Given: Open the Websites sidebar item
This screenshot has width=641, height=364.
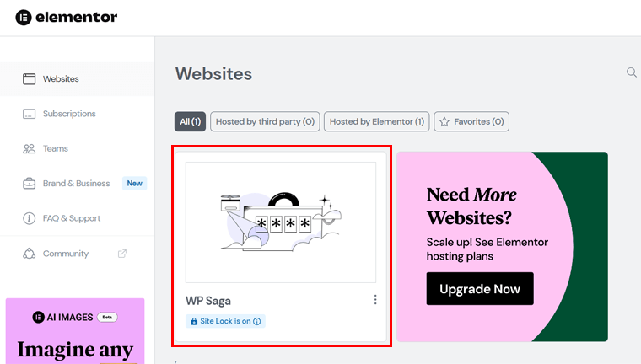Looking at the screenshot, I should click(x=78, y=79).
